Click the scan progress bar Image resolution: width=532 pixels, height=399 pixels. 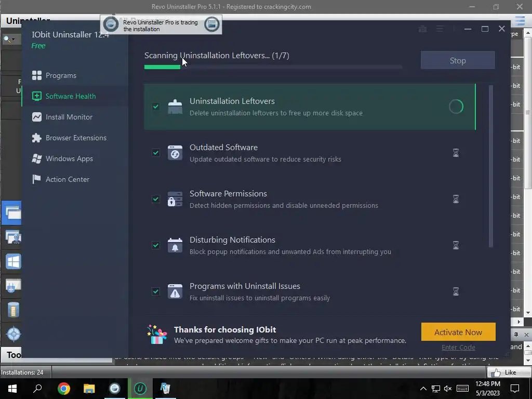pyautogui.click(x=273, y=67)
